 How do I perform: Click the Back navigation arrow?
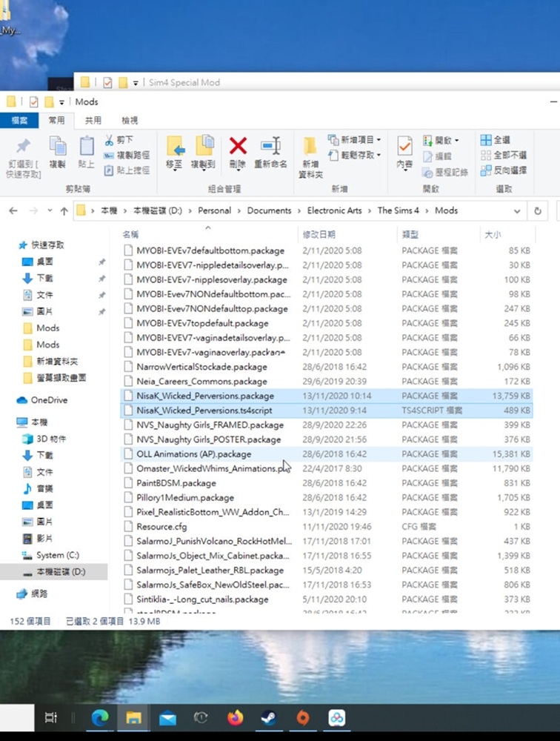tap(13, 210)
